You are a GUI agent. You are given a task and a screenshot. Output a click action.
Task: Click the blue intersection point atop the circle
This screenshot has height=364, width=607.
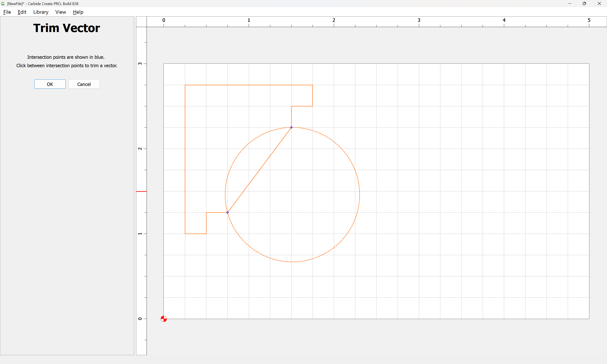291,127
